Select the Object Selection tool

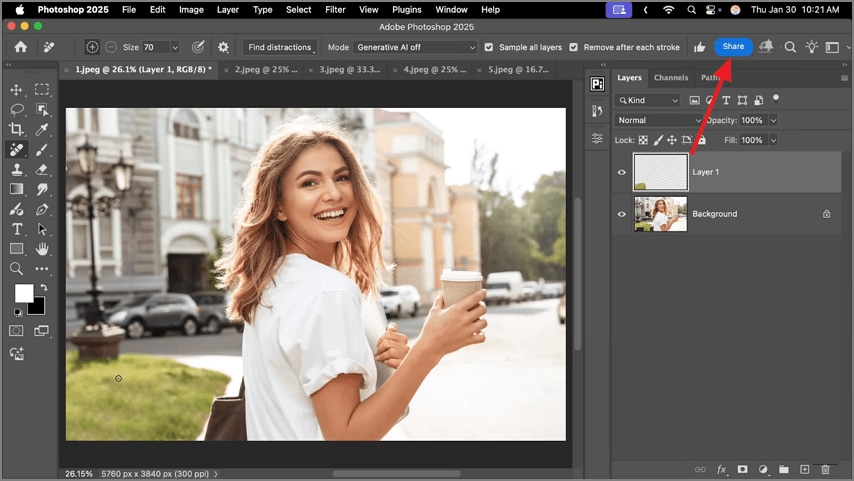pyautogui.click(x=42, y=109)
